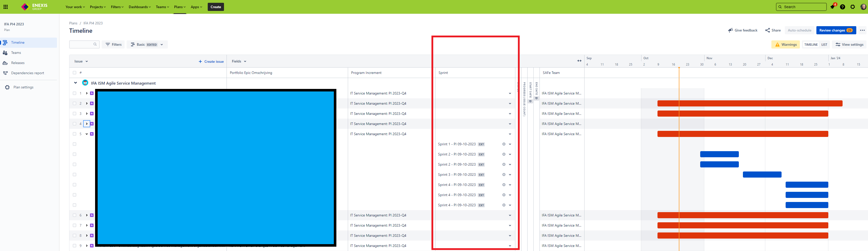Screen dimensions: 868x251
Task: Check the box for issue row 3
Action: coord(74,114)
